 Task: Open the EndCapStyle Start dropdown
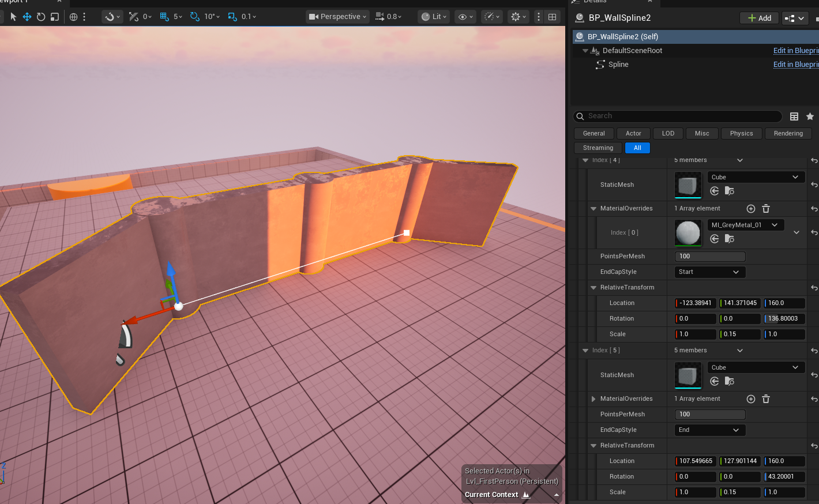(x=710, y=272)
